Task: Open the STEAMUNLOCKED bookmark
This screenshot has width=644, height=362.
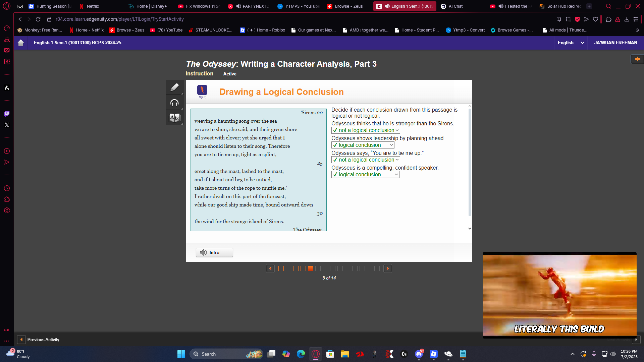Action: click(210, 30)
